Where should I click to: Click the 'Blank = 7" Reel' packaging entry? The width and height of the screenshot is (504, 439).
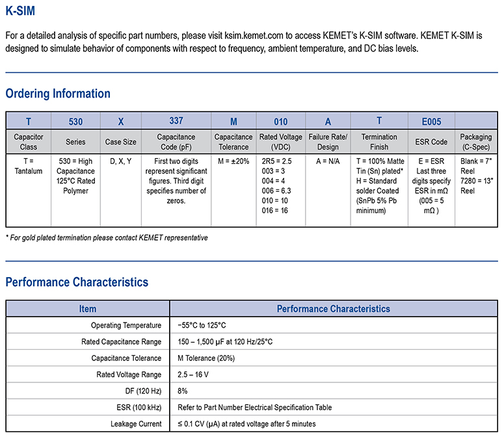click(476, 166)
